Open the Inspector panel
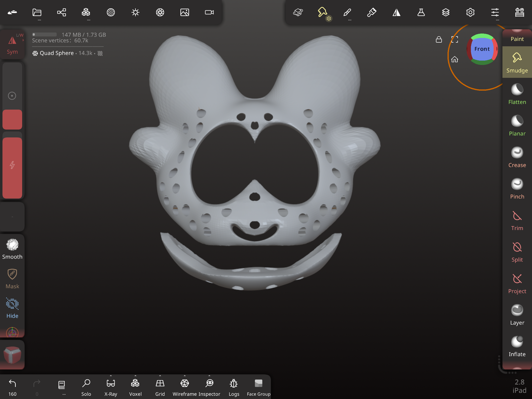 click(x=210, y=387)
